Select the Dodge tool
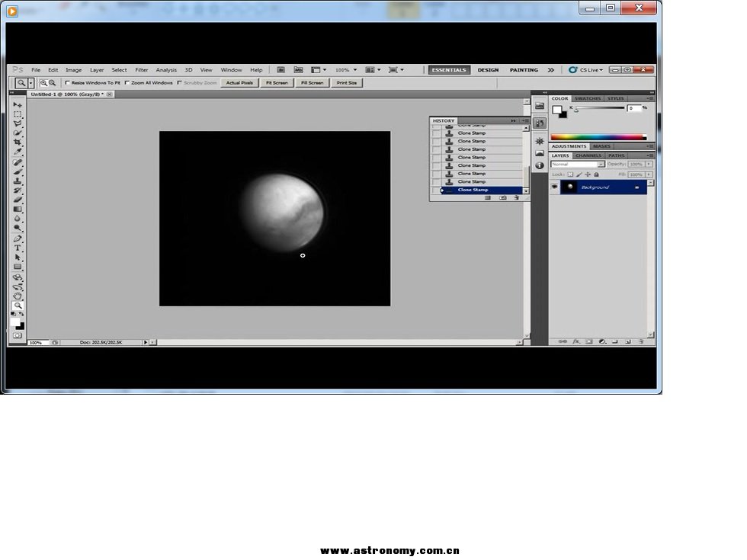747x560 pixels. tap(18, 228)
